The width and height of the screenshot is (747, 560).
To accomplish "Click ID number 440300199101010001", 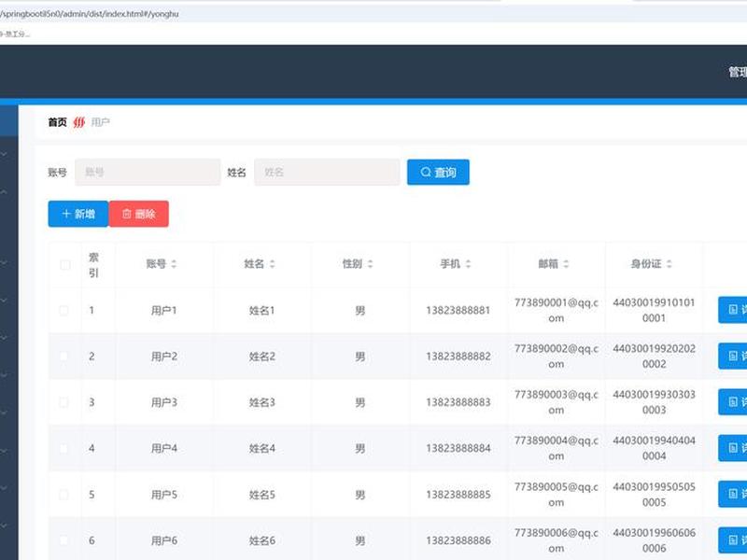I will point(655,311).
